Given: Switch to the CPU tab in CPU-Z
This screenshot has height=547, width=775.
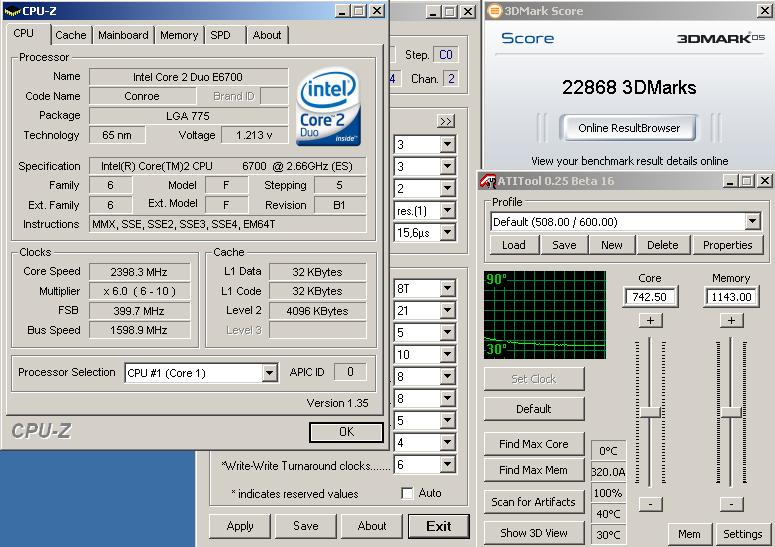Looking at the screenshot, I should coord(24,34).
